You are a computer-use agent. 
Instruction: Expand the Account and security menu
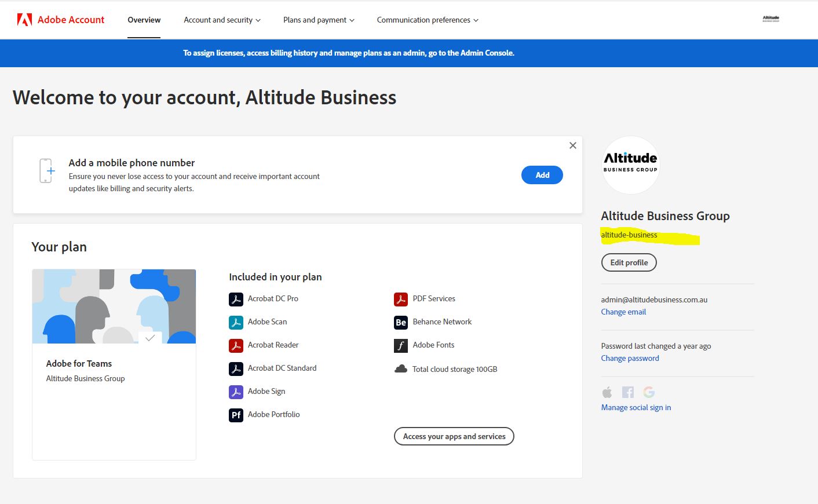click(x=222, y=20)
